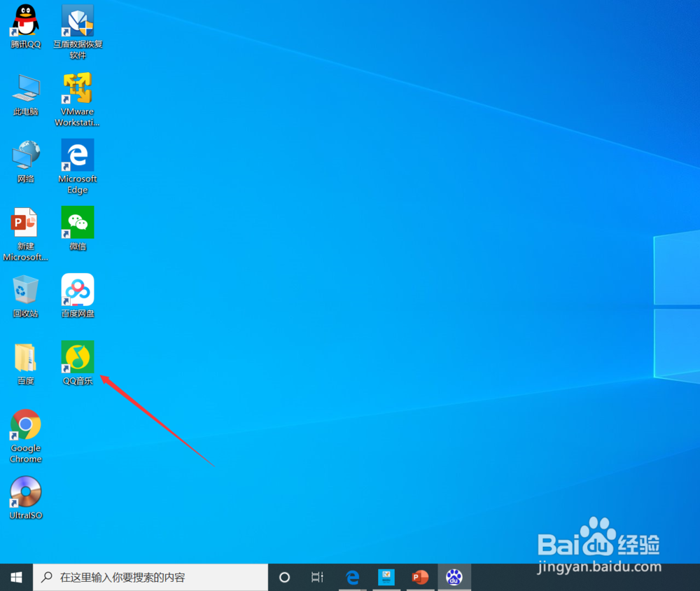Open the Windows Start menu
This screenshot has height=591, width=700.
(16, 577)
